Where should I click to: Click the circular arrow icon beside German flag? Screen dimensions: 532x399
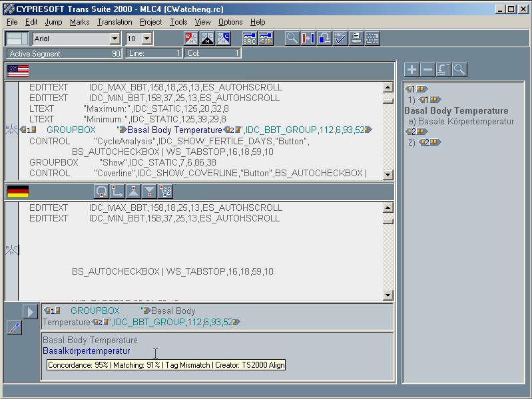click(101, 192)
